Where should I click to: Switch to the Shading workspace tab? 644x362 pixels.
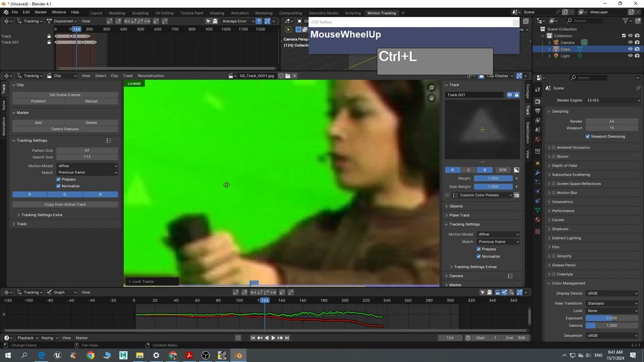(x=217, y=13)
